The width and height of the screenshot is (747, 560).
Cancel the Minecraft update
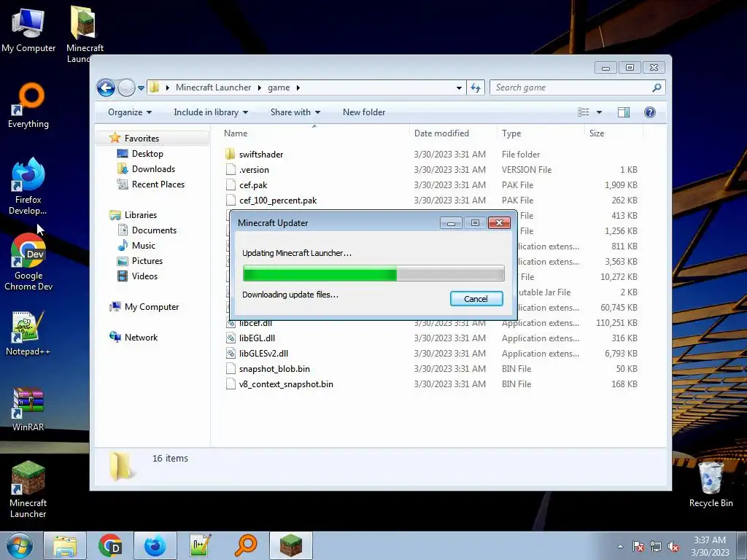coord(476,299)
